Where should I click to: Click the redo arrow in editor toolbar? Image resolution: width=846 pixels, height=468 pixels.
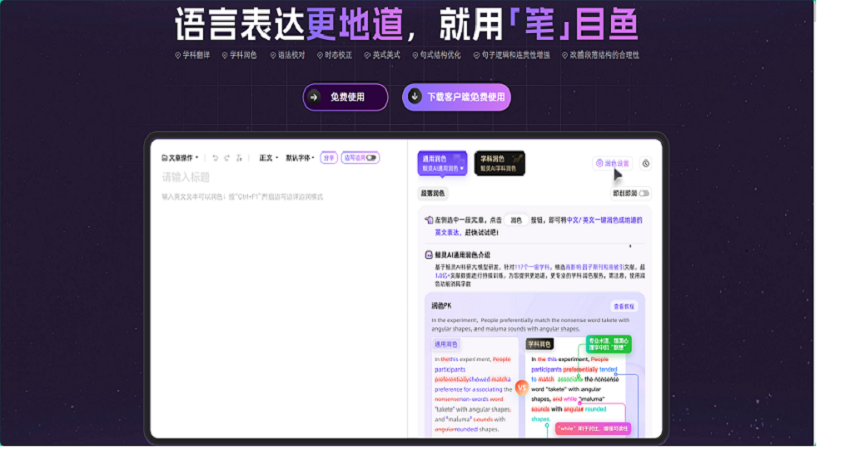228,158
